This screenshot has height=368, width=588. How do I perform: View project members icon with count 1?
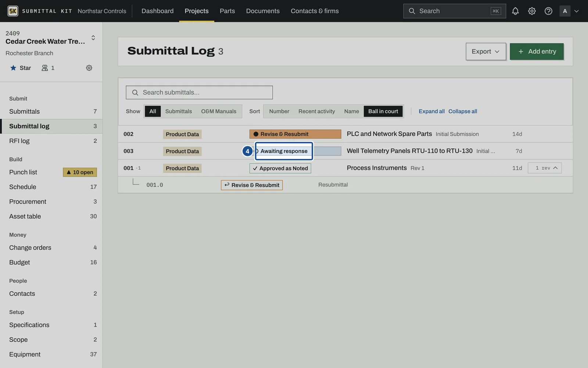click(x=48, y=68)
